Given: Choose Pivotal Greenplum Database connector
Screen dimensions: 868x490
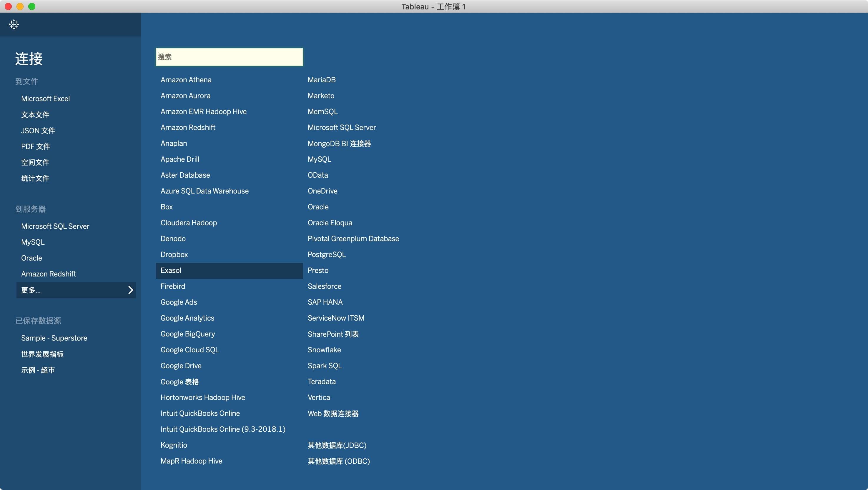Looking at the screenshot, I should 353,239.
